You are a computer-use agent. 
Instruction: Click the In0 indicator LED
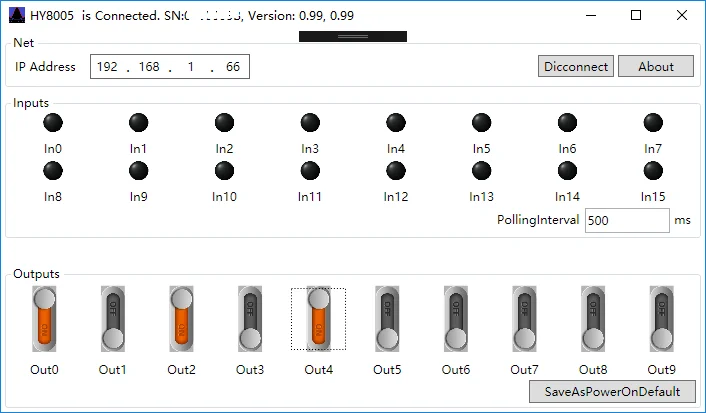(53, 123)
